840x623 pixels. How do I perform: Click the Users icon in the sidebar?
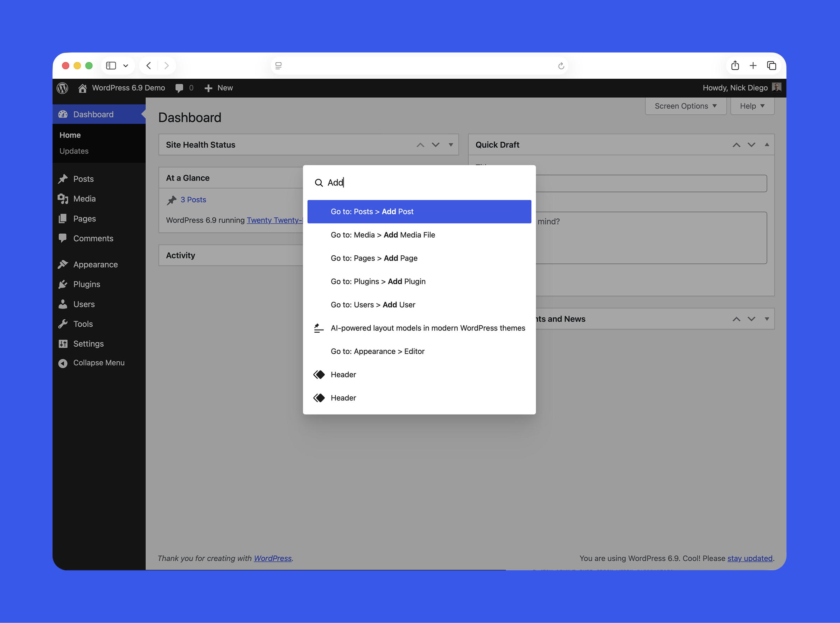coord(63,304)
